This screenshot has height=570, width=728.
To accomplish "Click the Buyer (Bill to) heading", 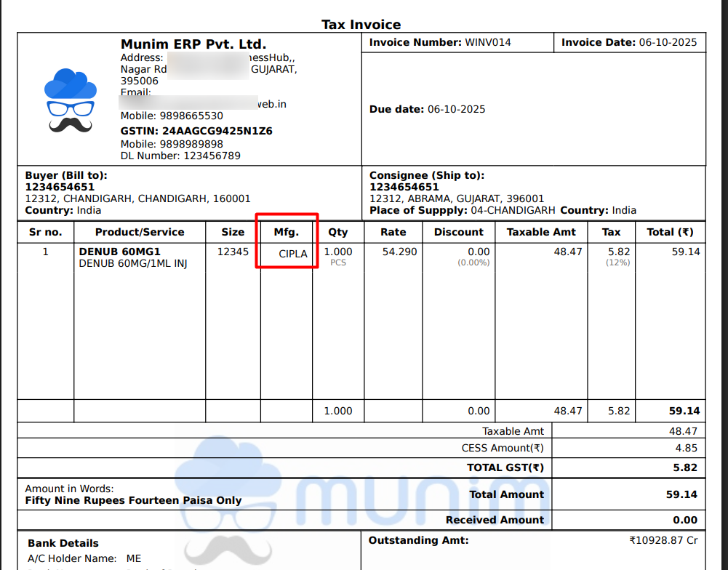I will coord(66,175).
